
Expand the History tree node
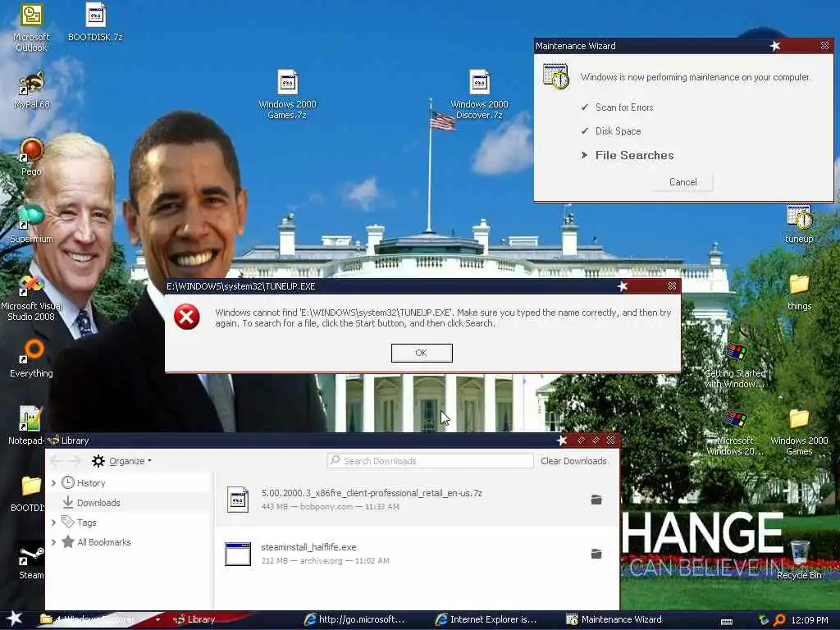(x=53, y=482)
